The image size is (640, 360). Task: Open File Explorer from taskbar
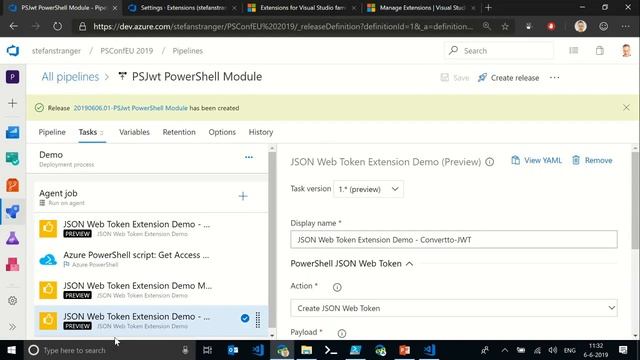(307, 350)
